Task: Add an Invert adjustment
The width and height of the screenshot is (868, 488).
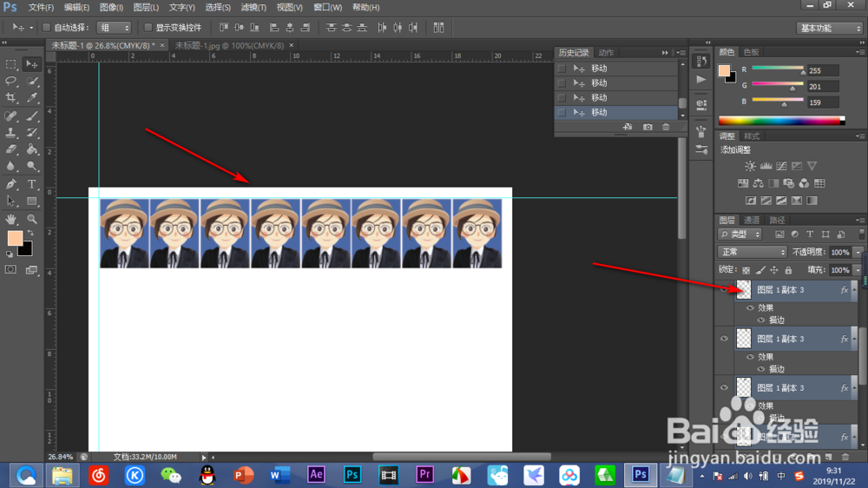Action: 751,201
